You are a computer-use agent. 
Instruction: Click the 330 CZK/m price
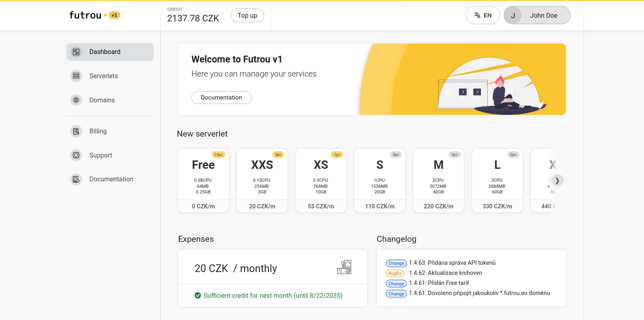[497, 206]
